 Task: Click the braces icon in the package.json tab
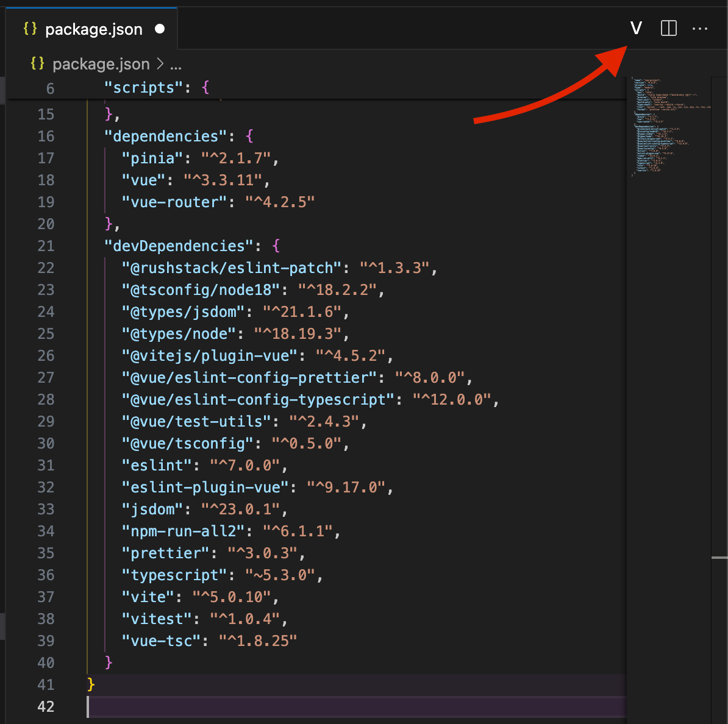[30, 29]
